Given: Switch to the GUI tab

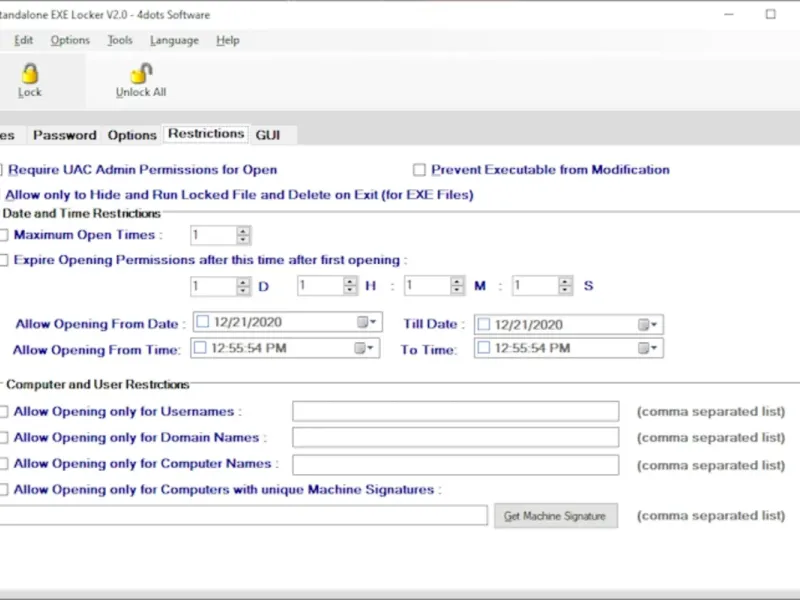Looking at the screenshot, I should [x=267, y=135].
